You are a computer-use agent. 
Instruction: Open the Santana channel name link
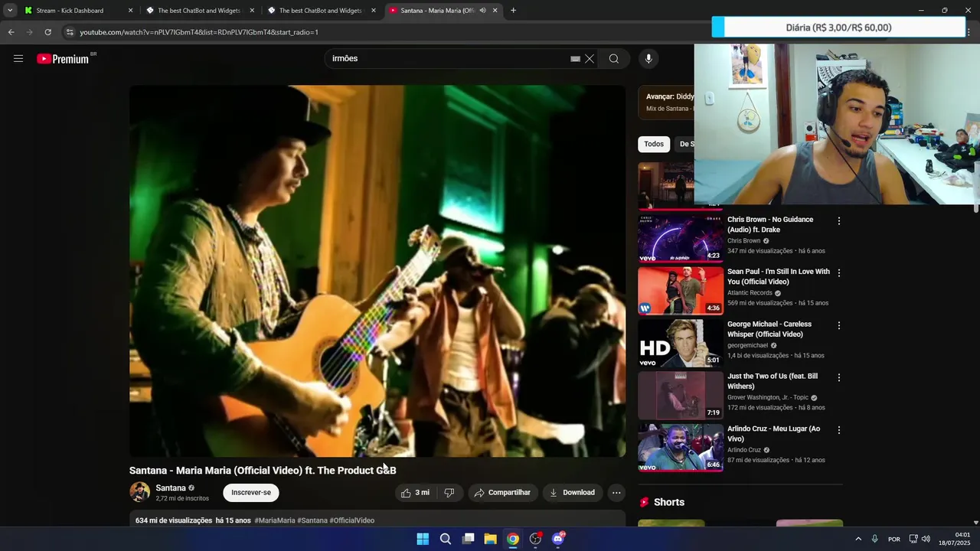click(171, 488)
